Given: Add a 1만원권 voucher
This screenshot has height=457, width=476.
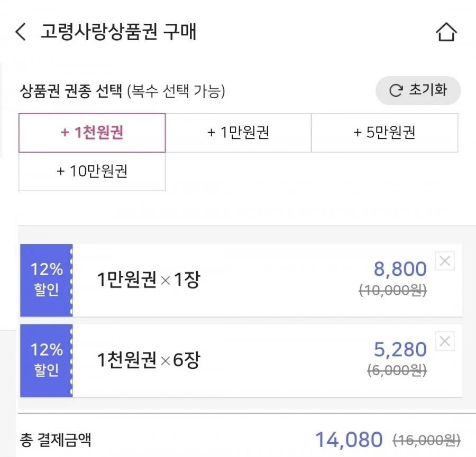Looking at the screenshot, I should 239,133.
